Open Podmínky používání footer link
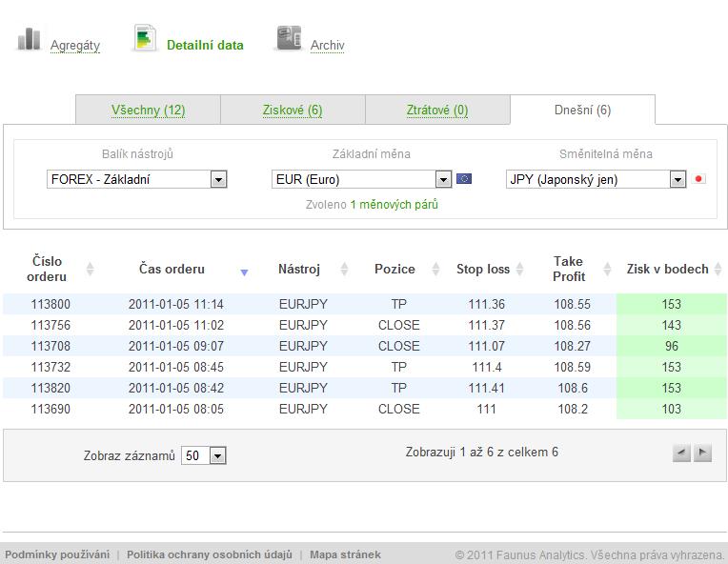The image size is (728, 564). pyautogui.click(x=57, y=554)
